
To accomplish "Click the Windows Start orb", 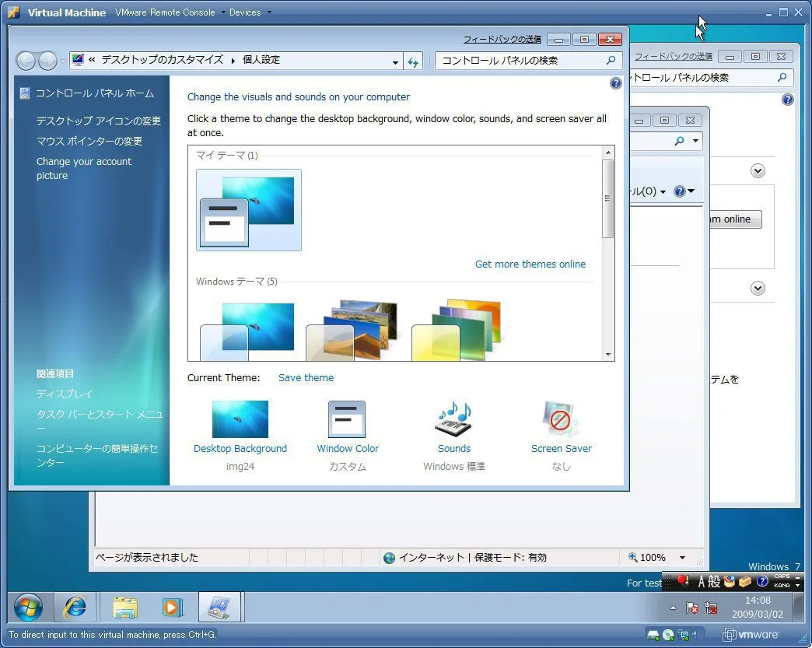I will (28, 607).
